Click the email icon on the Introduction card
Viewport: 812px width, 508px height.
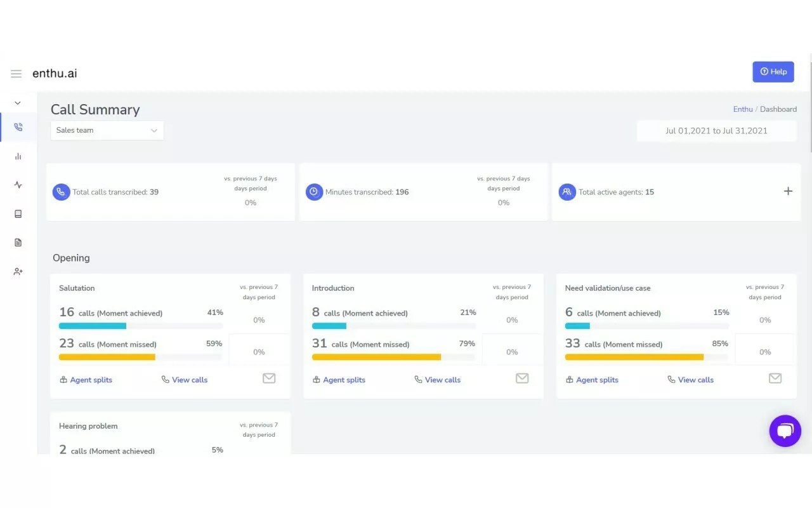point(521,378)
